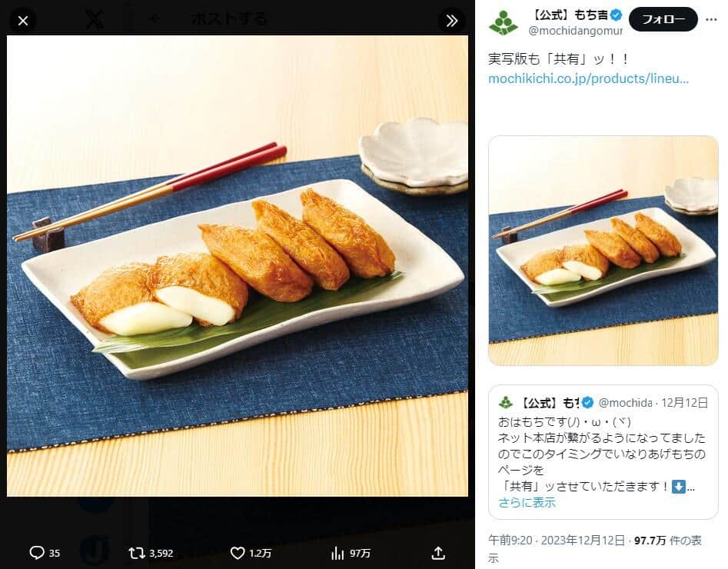Click the timestamp 午前9:20 2023年12月12日
This screenshot has width=728, height=569.
pos(557,541)
